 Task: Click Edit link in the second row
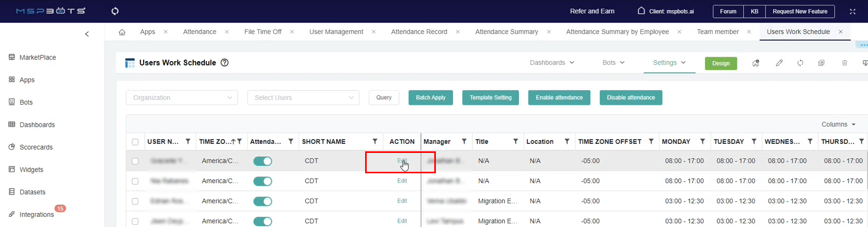coord(402,181)
